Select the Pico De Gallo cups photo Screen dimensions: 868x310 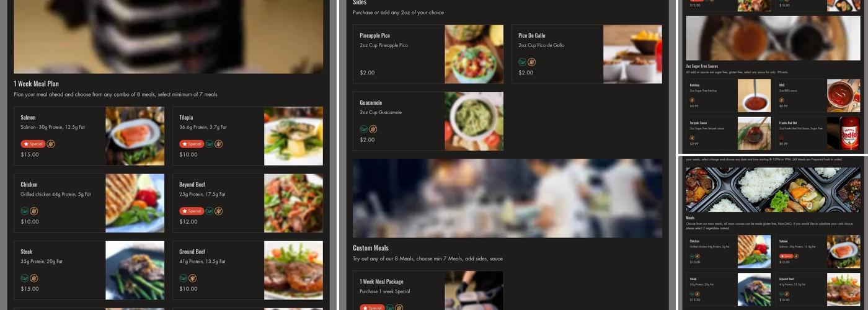click(632, 54)
